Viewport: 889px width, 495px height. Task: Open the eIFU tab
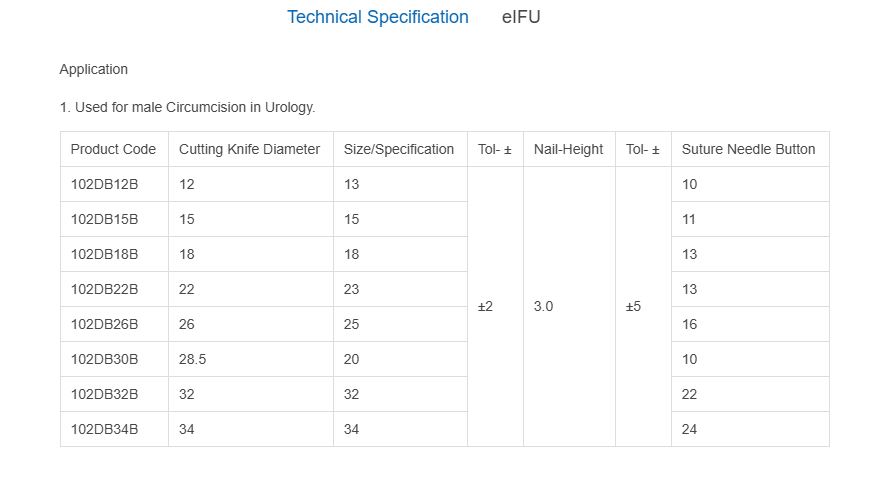521,17
